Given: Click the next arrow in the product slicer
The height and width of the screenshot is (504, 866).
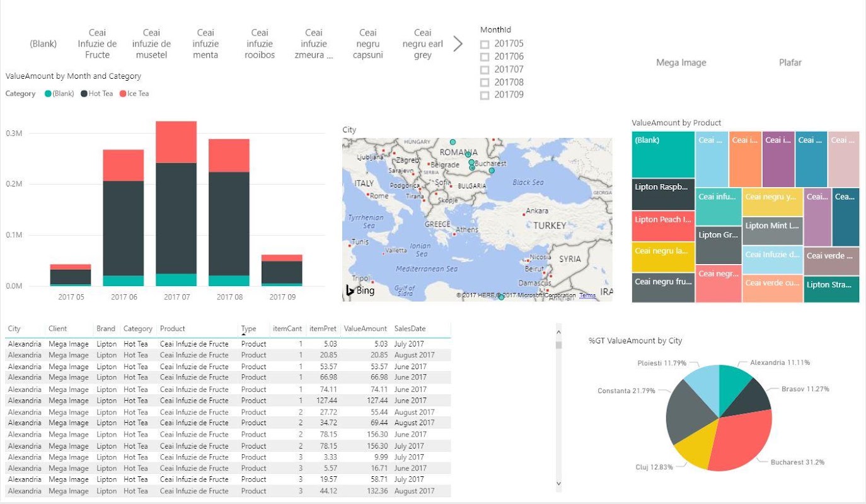Looking at the screenshot, I should tap(458, 43).
